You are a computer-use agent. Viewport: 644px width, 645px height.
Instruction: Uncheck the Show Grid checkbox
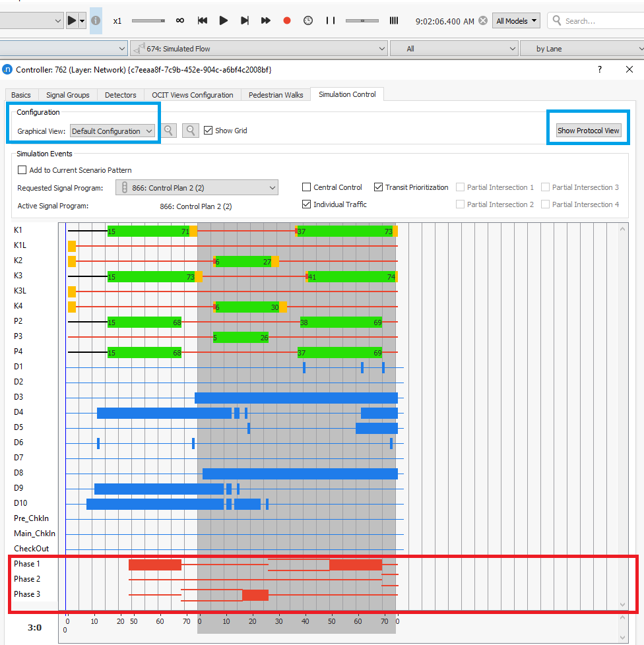tap(209, 131)
